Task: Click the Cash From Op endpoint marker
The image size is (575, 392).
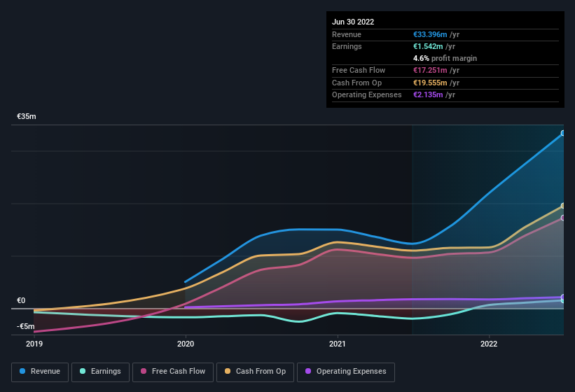Action: pyautogui.click(x=563, y=206)
